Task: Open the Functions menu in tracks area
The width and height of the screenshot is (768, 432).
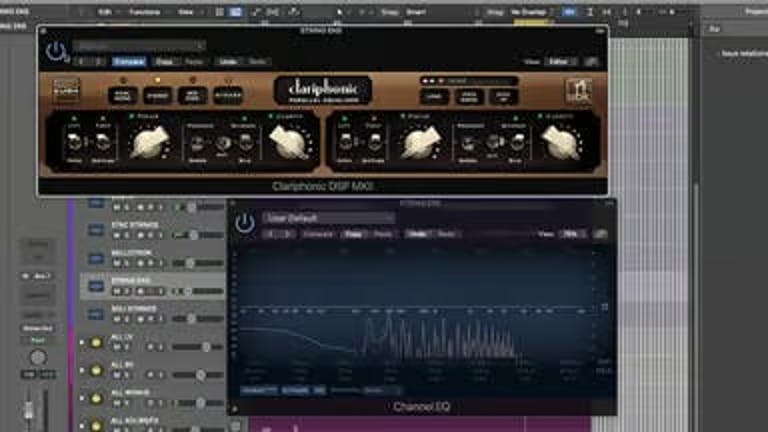Action: click(x=144, y=12)
